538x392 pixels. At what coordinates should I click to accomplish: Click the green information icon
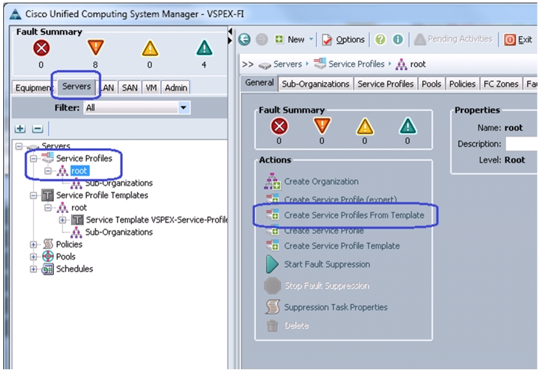pos(398,40)
